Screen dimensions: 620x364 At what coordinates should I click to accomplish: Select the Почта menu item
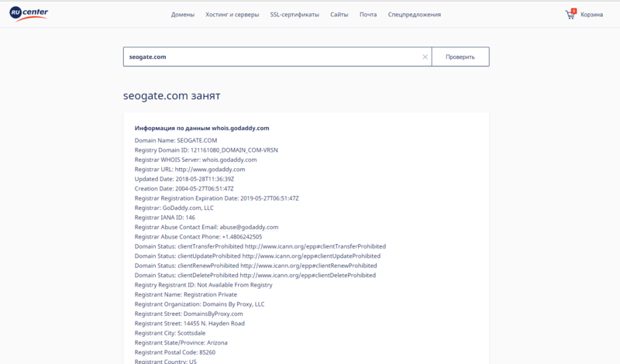click(368, 15)
